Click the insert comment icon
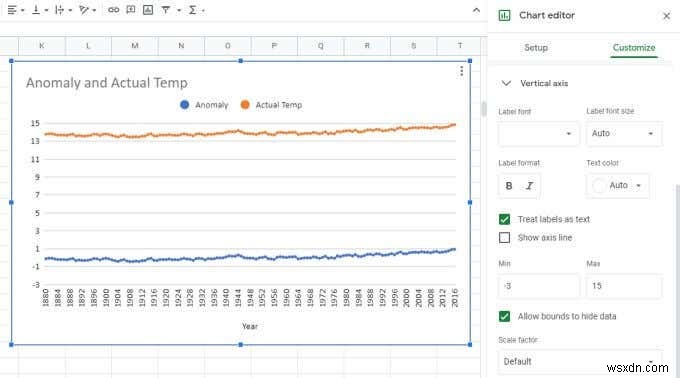The height and width of the screenshot is (378, 680). 131,10
